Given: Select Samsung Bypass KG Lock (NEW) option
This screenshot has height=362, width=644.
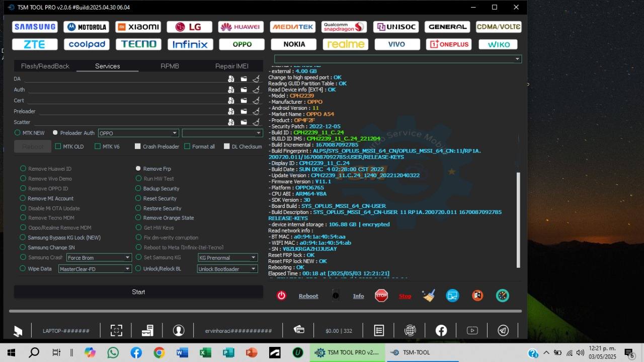Looking at the screenshot, I should click(x=60, y=238).
